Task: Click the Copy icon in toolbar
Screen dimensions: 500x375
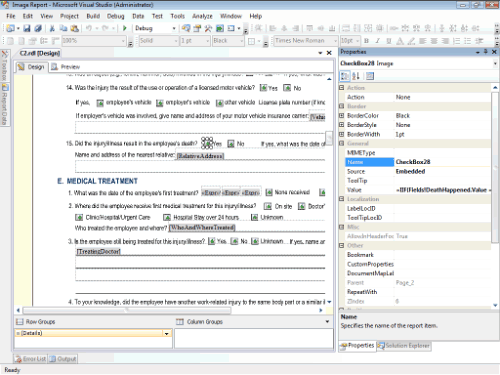Action: pyautogui.click(x=63, y=28)
